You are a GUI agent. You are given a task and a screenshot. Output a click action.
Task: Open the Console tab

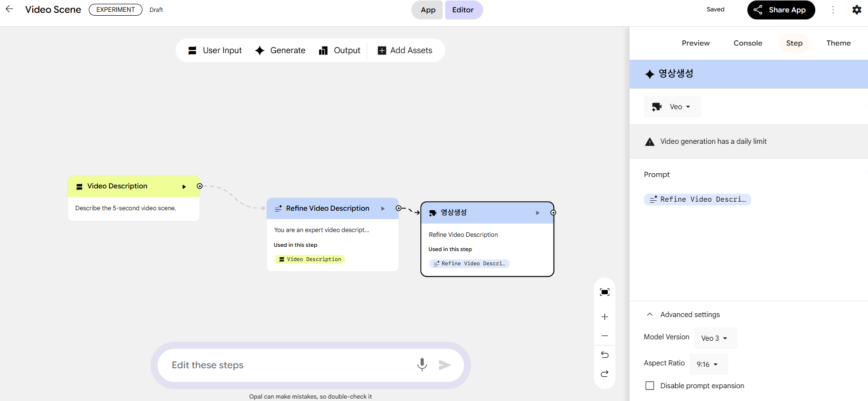[x=748, y=43]
